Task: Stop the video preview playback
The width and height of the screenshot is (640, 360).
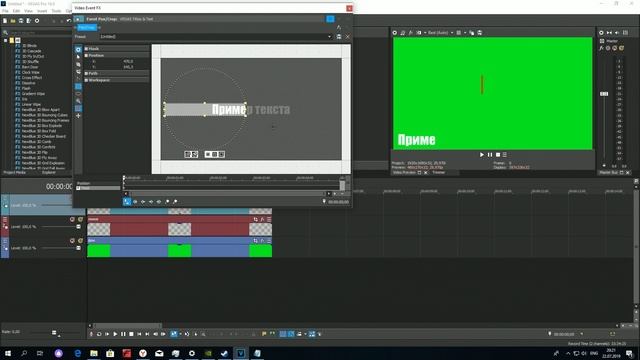Action: click(498, 155)
